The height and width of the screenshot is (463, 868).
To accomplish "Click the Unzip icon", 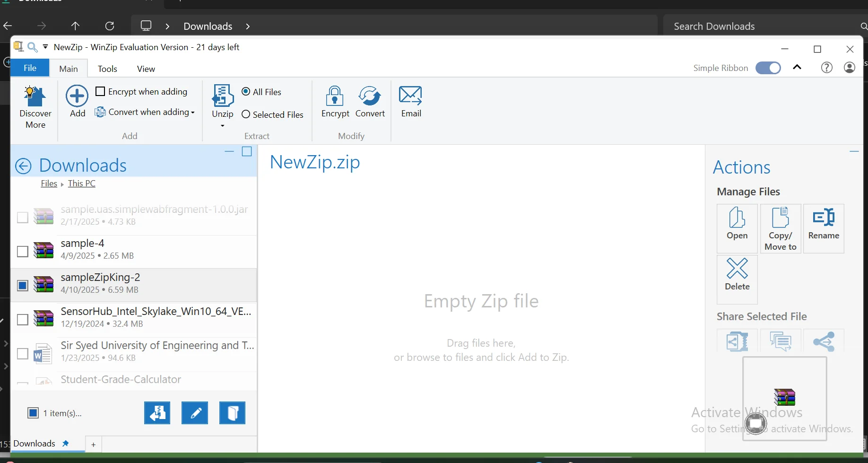I will 223,96.
